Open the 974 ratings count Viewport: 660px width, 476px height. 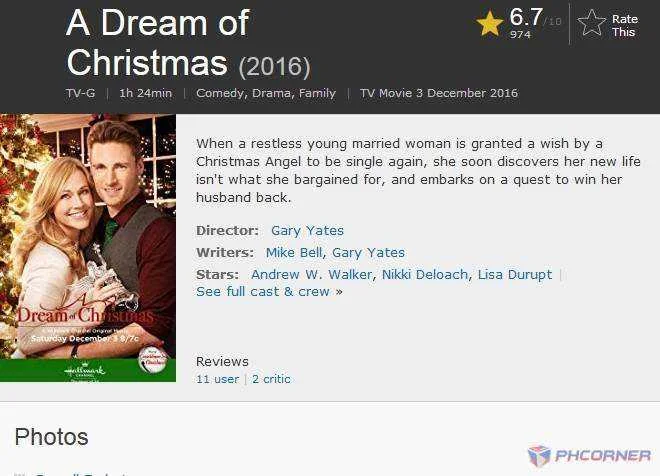click(520, 35)
